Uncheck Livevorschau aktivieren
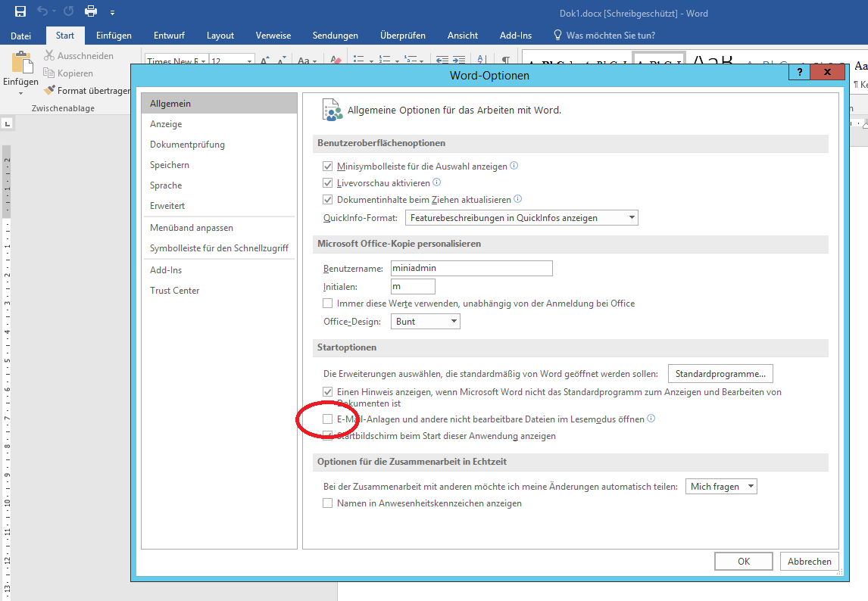The image size is (868, 601). [x=328, y=183]
